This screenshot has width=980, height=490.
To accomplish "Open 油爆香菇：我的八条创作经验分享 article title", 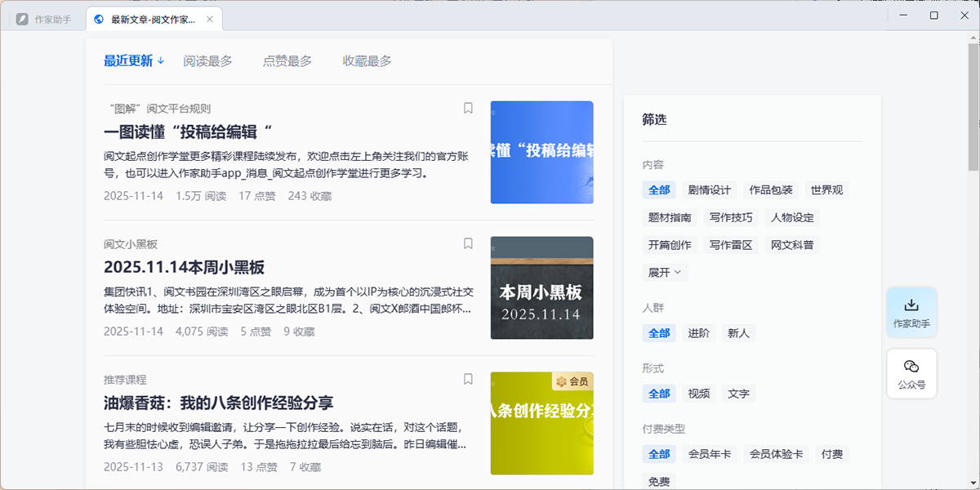I will point(218,403).
